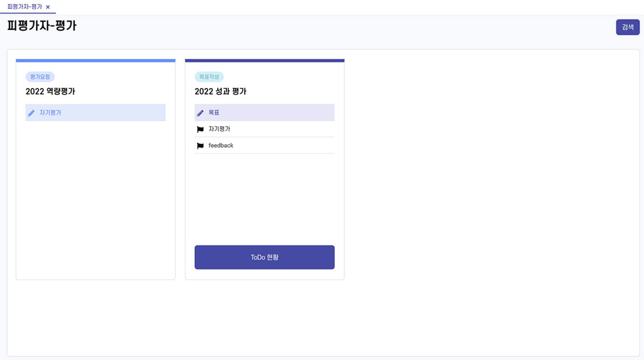
Task: Click the 피평가자-평가 page heading
Action: (x=42, y=26)
